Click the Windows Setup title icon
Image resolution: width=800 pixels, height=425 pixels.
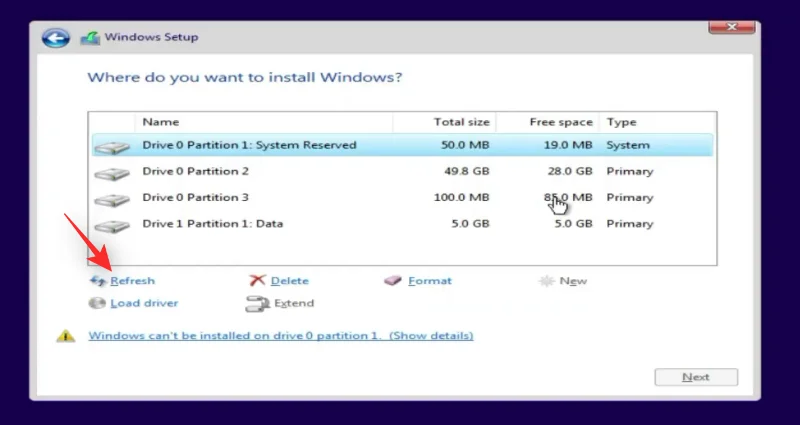[x=90, y=38]
